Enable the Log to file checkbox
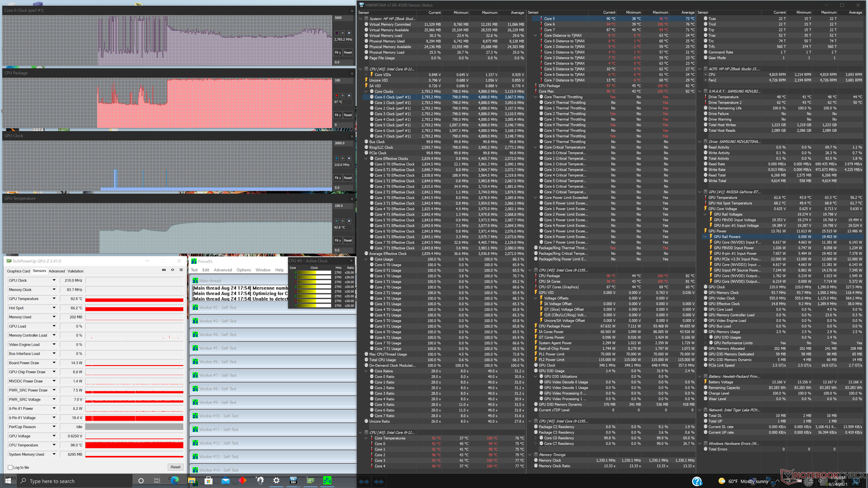 (10, 468)
